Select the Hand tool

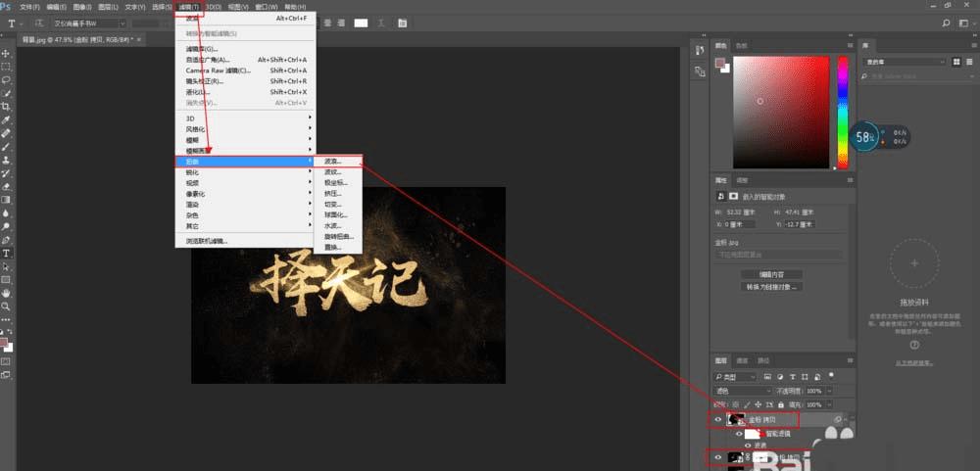[6, 293]
